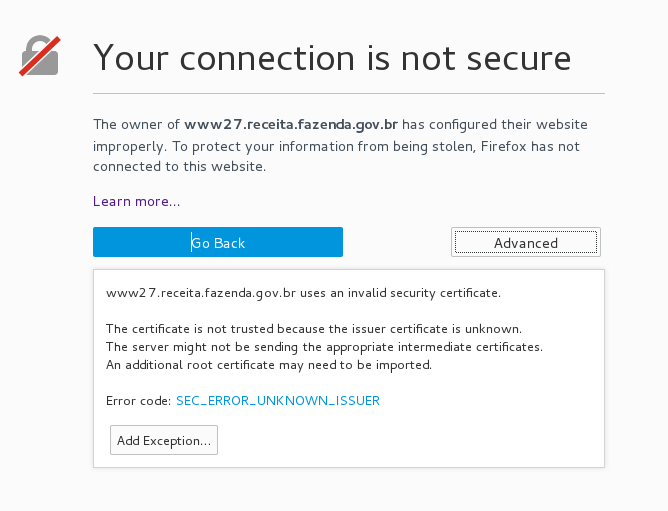Click the "appropriate intermediate certificates" sentence
The width and height of the screenshot is (668, 511).
(325, 347)
